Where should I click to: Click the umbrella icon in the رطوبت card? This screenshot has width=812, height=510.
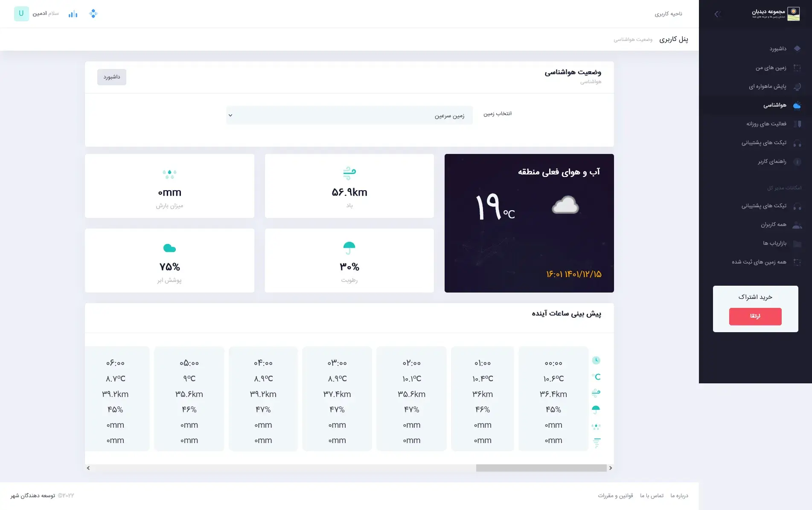pos(349,248)
